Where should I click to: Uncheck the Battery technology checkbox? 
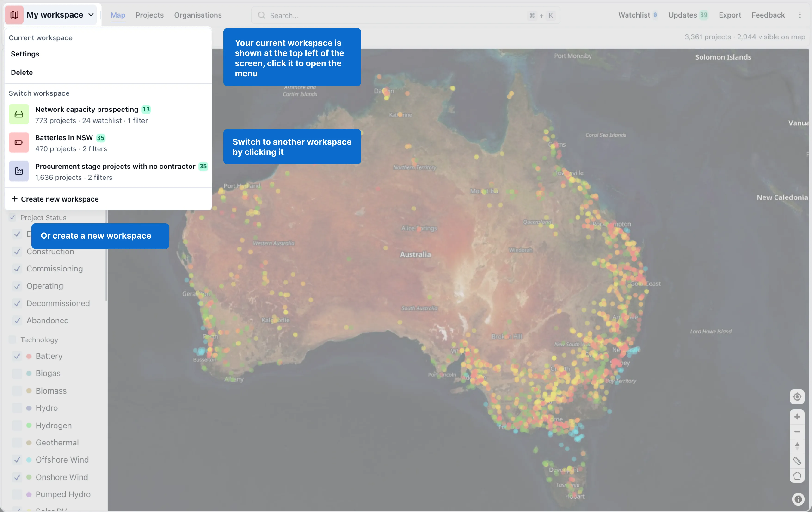tap(17, 356)
